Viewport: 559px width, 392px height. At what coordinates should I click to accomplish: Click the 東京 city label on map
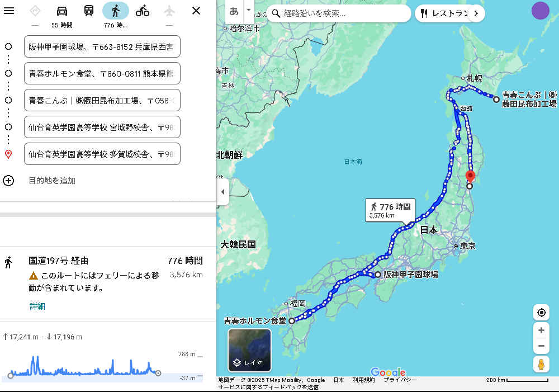(467, 245)
